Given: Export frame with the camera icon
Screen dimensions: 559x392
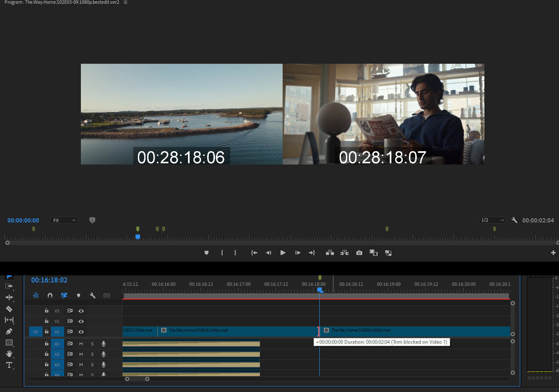Looking at the screenshot, I should [x=359, y=253].
